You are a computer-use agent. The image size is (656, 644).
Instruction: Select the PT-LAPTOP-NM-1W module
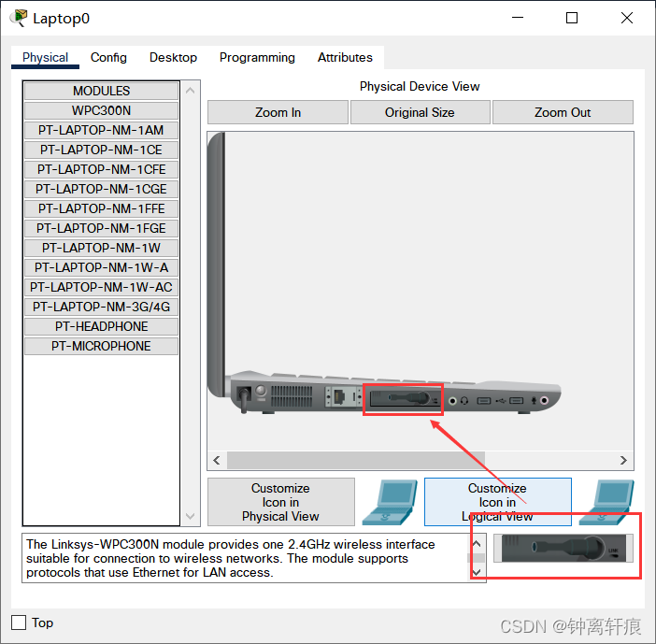[101, 248]
